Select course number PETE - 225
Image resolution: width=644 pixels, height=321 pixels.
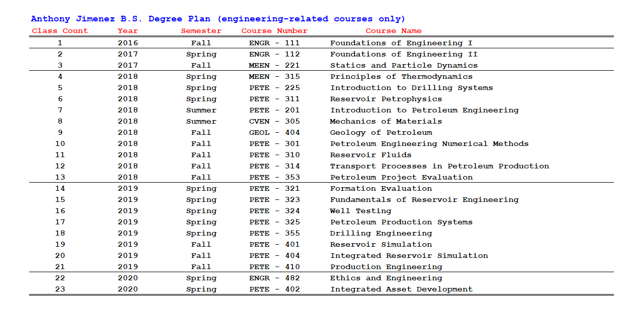(x=275, y=88)
